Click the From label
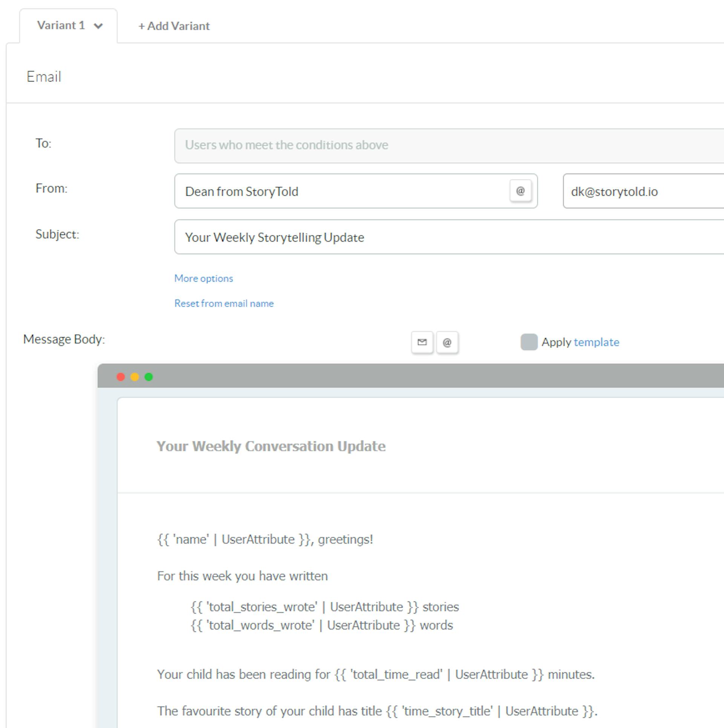Viewport: 724px width, 728px height. pos(51,188)
